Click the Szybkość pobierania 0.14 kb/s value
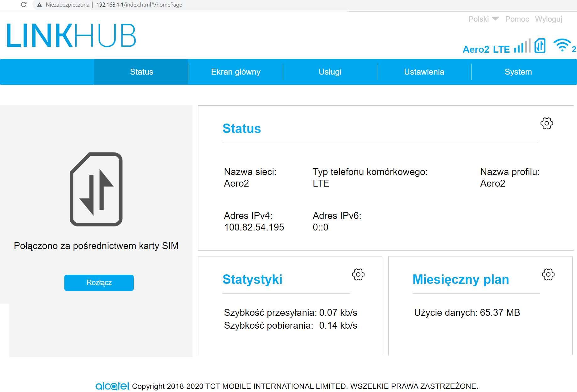This screenshot has width=577, height=392. click(338, 325)
